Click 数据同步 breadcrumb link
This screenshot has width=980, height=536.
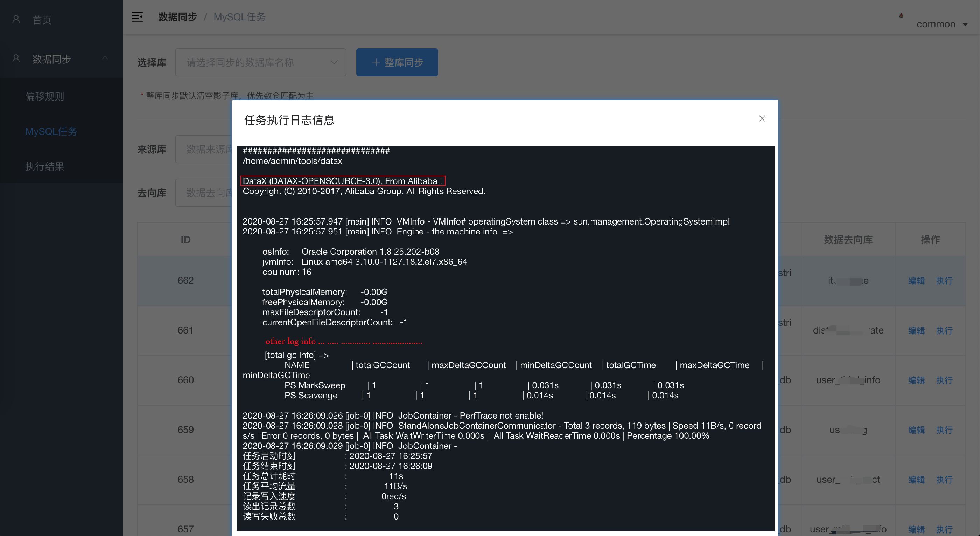pos(177,17)
